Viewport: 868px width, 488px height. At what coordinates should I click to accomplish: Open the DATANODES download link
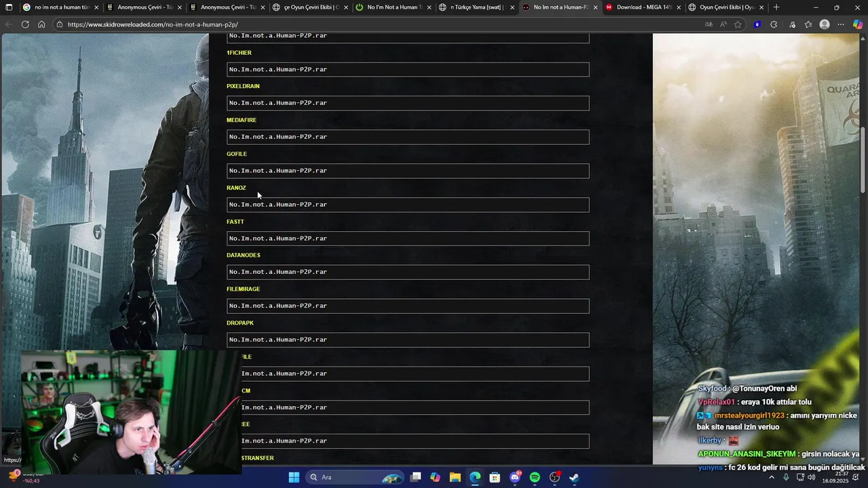click(x=243, y=255)
